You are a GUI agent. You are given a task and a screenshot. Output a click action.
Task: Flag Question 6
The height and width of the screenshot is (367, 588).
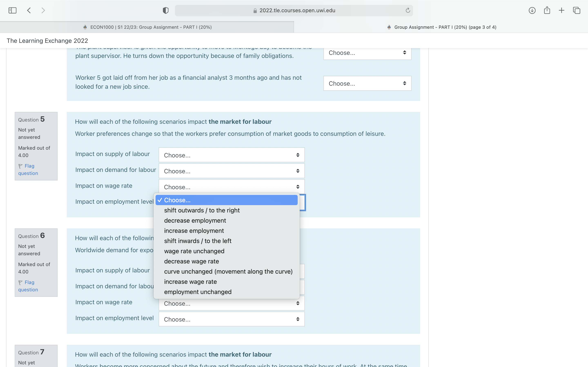coord(28,286)
